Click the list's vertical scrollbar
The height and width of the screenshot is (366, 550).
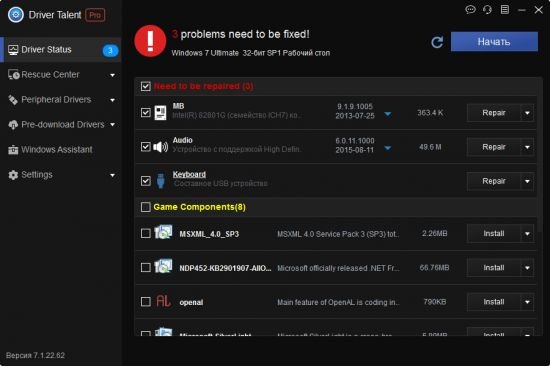(x=541, y=207)
